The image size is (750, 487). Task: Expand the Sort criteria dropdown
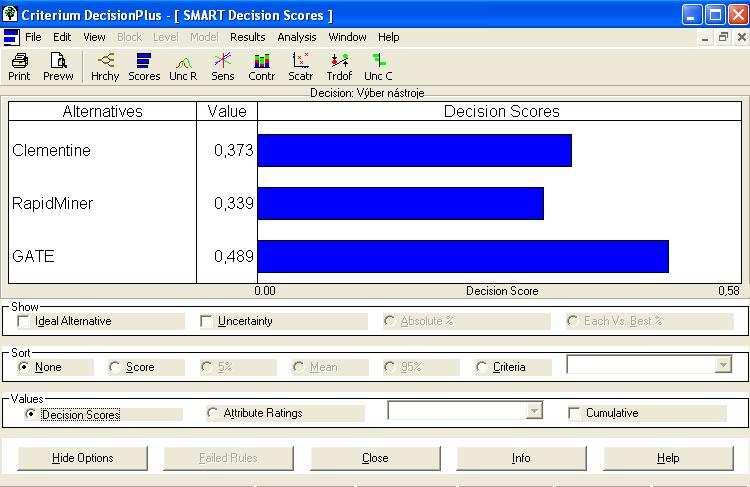coord(723,365)
